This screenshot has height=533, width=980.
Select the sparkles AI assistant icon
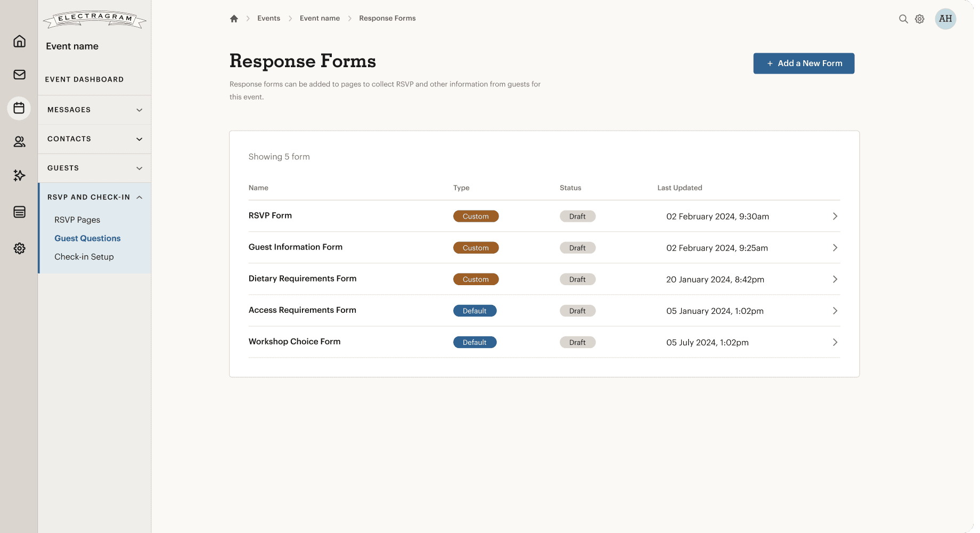(19, 175)
